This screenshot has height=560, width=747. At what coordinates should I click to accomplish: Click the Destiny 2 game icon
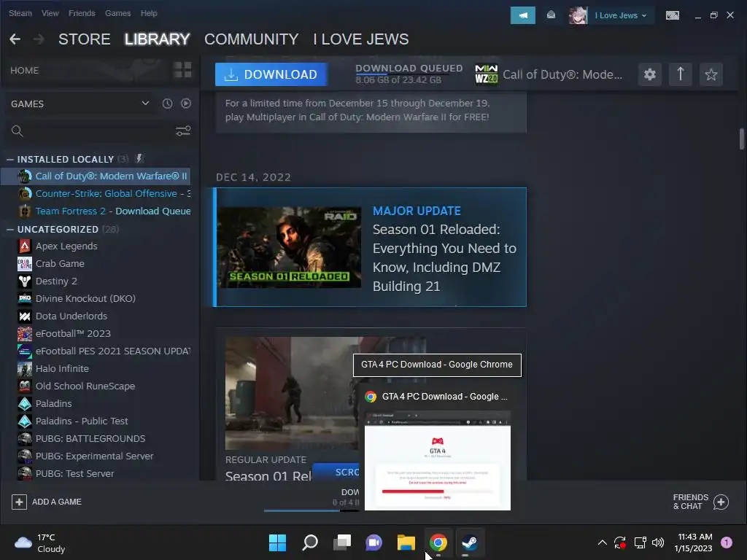coord(25,281)
